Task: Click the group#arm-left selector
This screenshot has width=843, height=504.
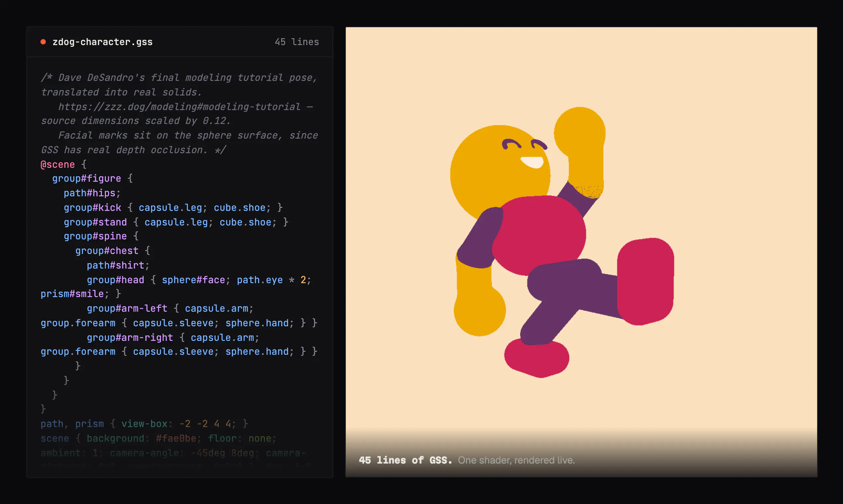Action: [127, 308]
